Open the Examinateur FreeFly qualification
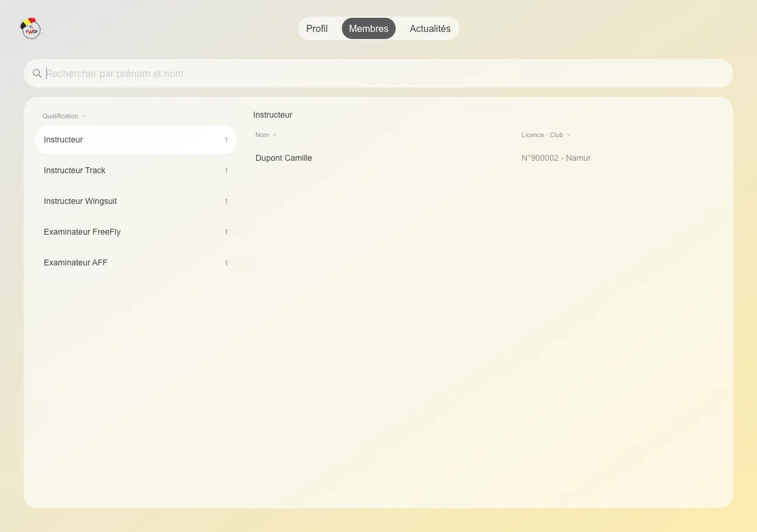The image size is (757, 532). click(136, 232)
